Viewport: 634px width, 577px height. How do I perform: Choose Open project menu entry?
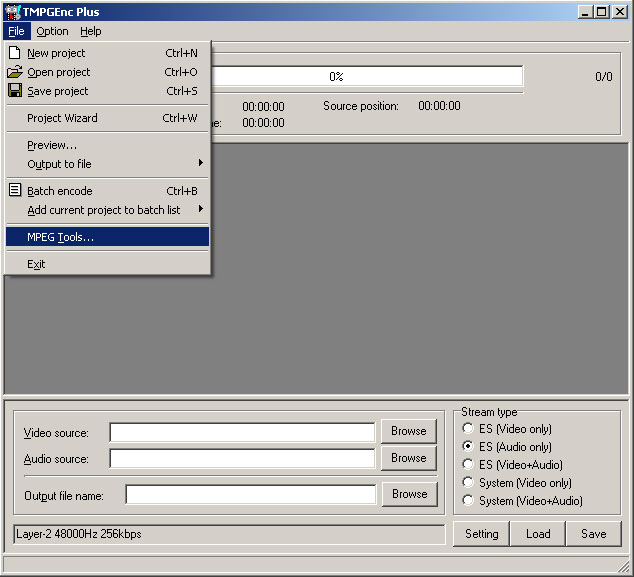click(x=108, y=72)
